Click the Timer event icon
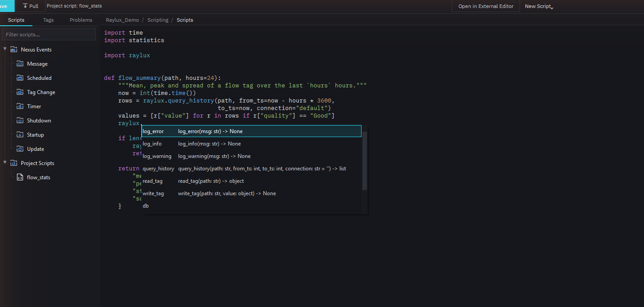644x307 pixels. click(20, 106)
